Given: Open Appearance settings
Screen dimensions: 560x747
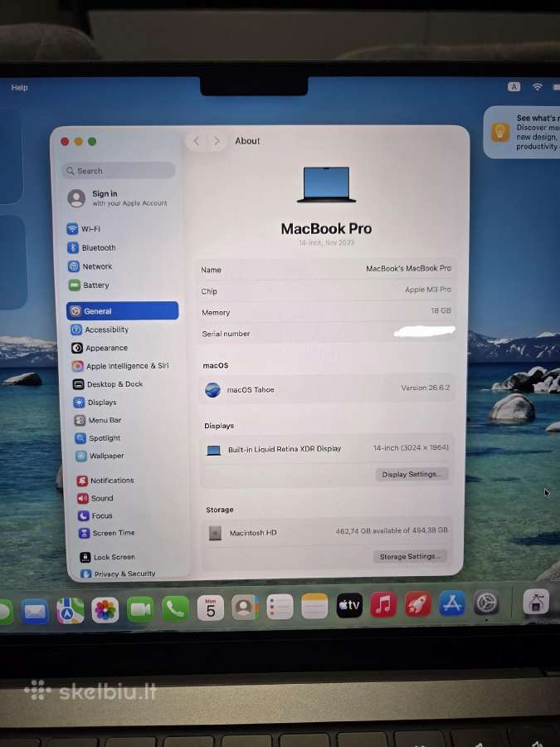Looking at the screenshot, I should pos(100,348).
